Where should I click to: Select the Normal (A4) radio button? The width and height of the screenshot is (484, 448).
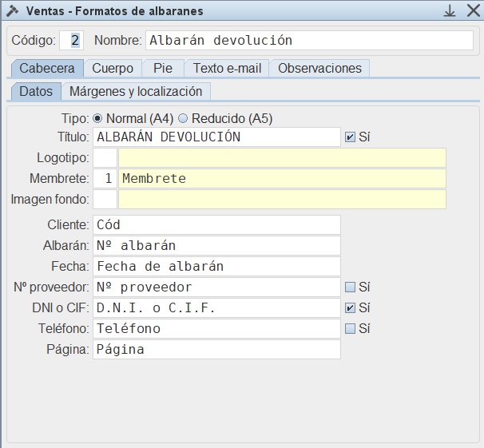click(x=97, y=118)
